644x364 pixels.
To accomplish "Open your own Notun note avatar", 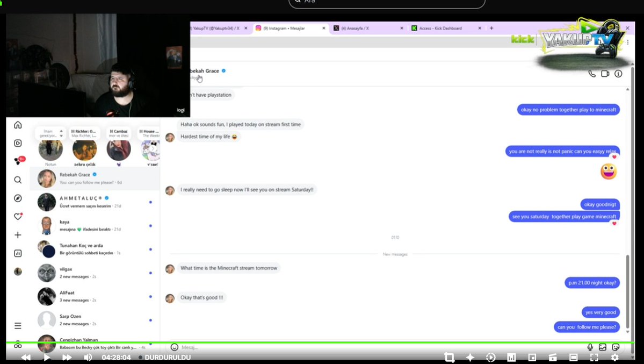I will (50, 149).
